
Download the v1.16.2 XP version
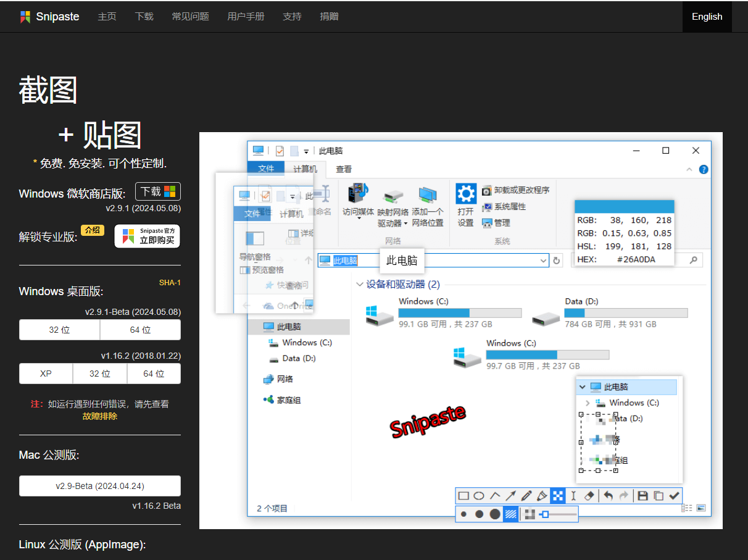46,374
